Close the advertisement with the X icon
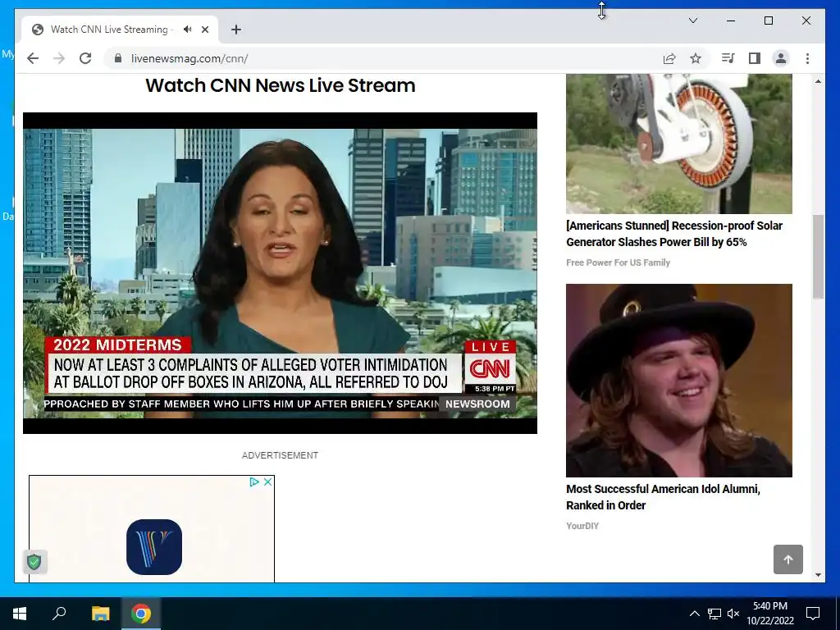 pyautogui.click(x=268, y=482)
